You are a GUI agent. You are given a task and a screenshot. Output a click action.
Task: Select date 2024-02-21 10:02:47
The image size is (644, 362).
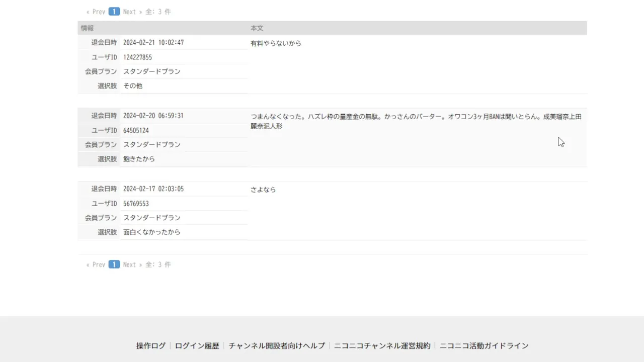click(x=153, y=43)
